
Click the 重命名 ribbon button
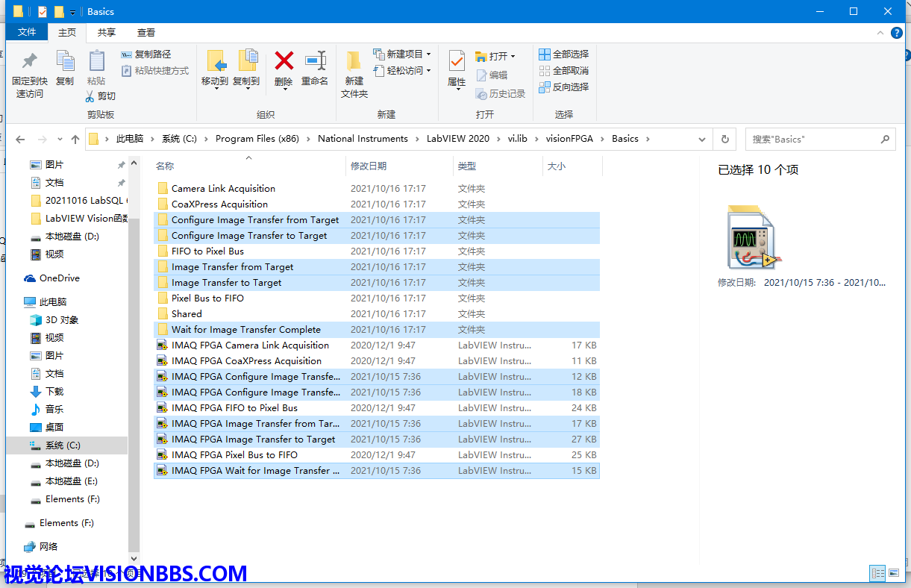[315, 69]
